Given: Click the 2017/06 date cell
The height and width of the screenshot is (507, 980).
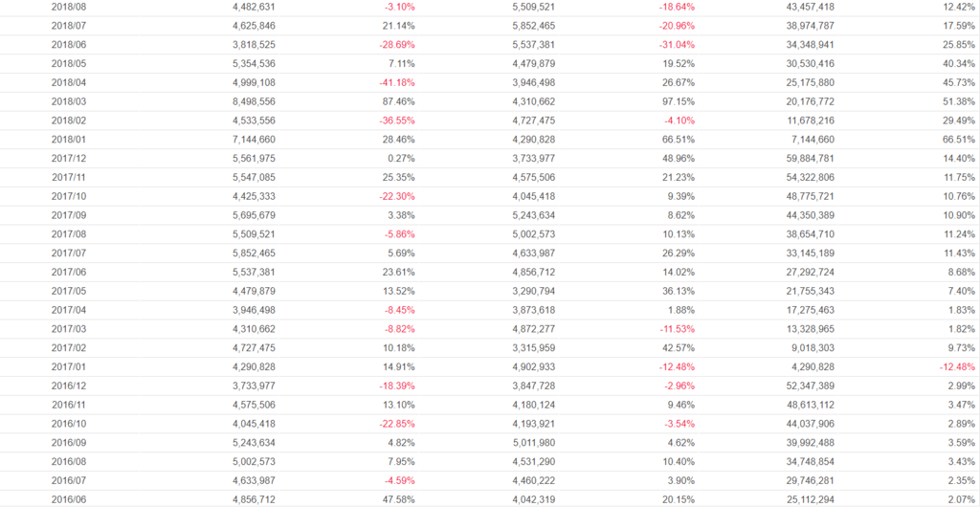Looking at the screenshot, I should (68, 272).
